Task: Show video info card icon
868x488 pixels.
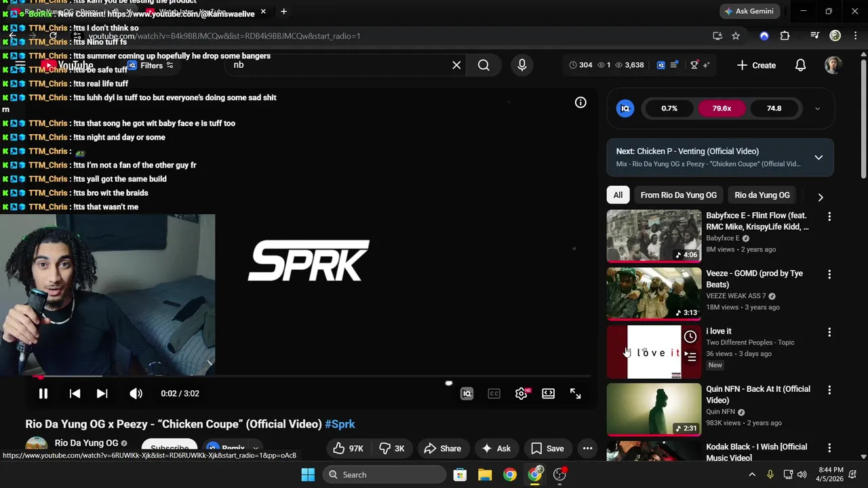Action: click(x=580, y=102)
